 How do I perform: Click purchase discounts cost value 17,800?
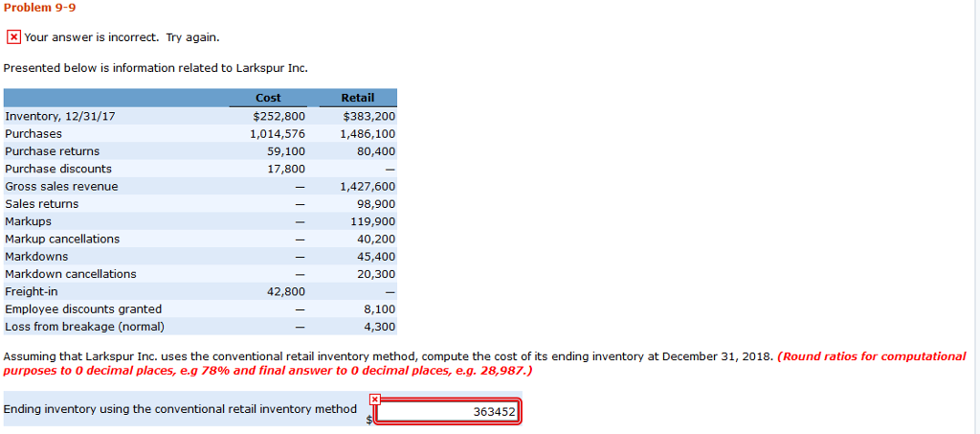pos(287,169)
